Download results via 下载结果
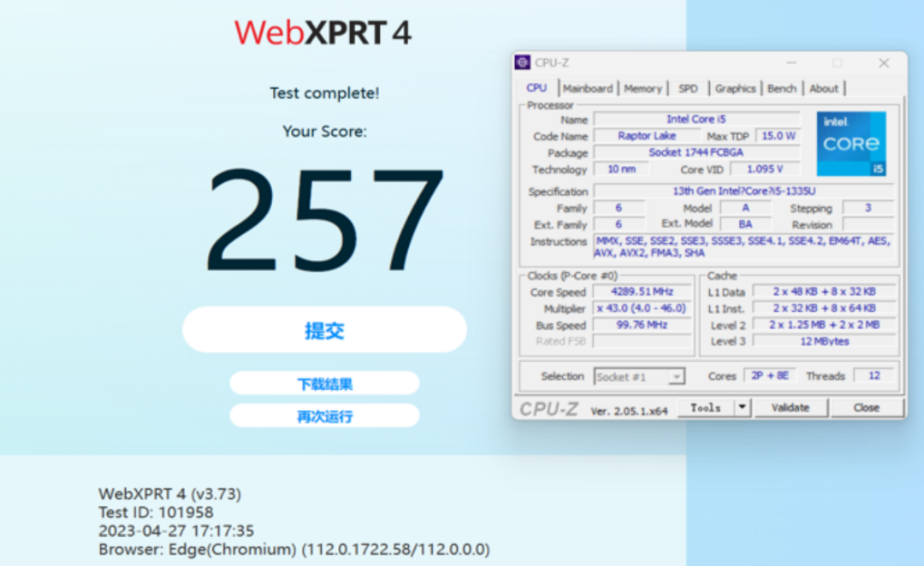Image resolution: width=924 pixels, height=566 pixels. [324, 384]
